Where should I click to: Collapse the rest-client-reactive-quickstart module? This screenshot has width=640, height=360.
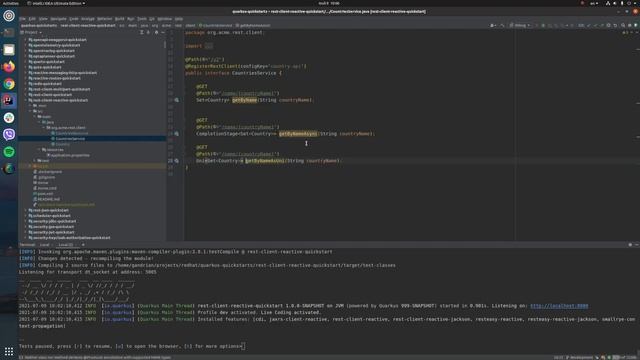[x=25, y=100]
